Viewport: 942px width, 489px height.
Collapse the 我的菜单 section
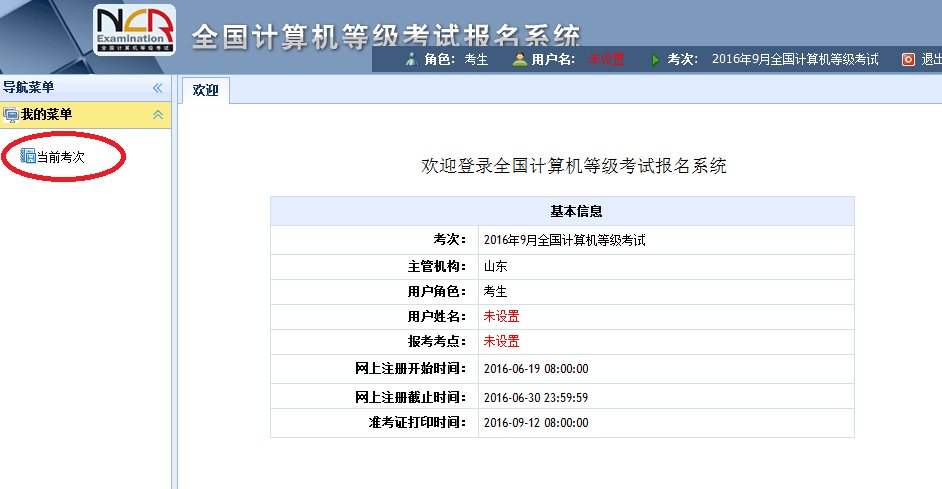click(158, 114)
